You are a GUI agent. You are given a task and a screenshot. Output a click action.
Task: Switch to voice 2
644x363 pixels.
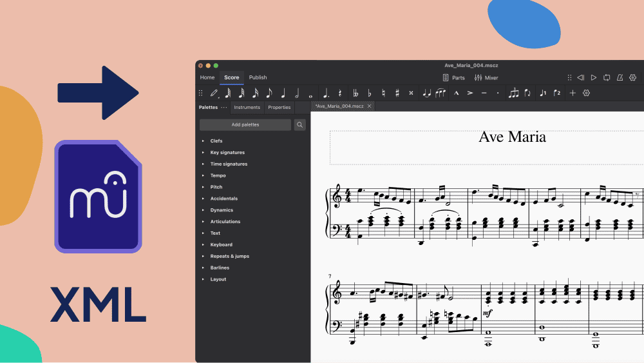pyautogui.click(x=557, y=93)
